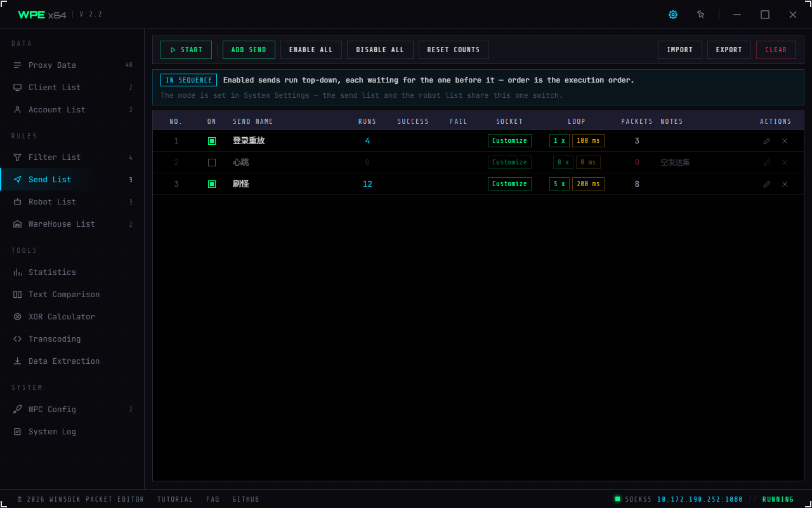
Task: Customize socket for 刷怪
Action: (x=509, y=184)
